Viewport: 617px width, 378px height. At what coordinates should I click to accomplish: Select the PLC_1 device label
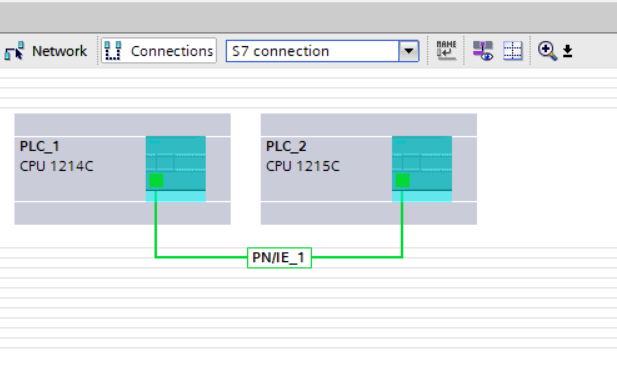point(39,146)
